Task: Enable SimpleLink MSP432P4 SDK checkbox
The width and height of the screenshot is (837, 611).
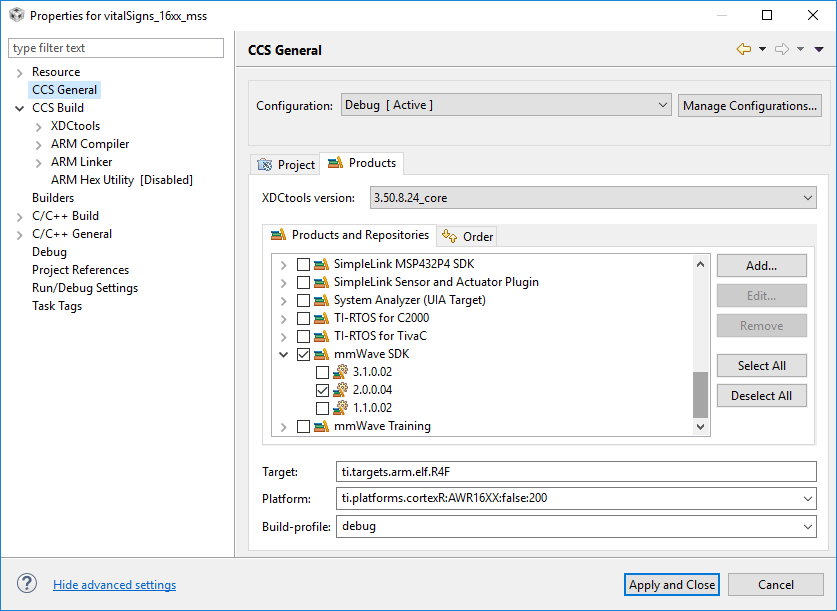Action: point(303,264)
